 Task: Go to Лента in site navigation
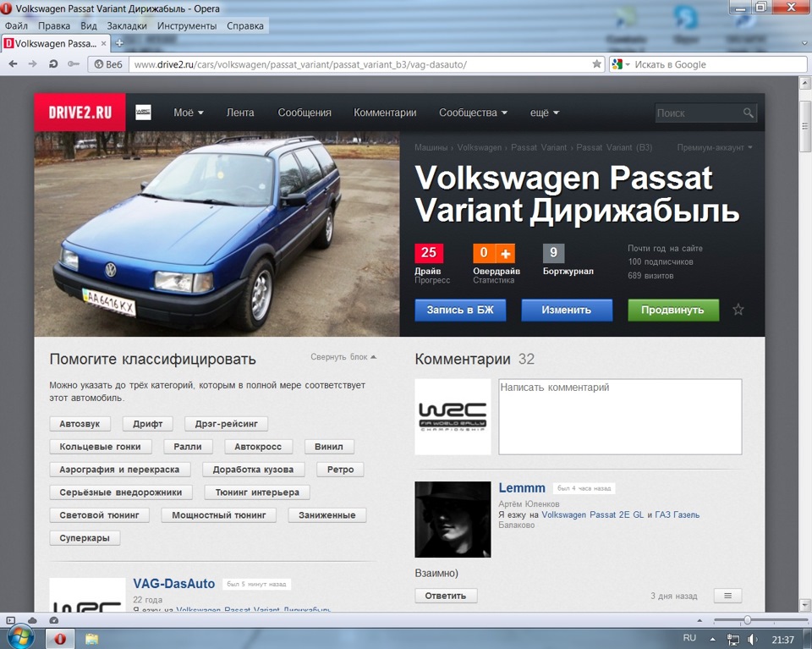[240, 113]
